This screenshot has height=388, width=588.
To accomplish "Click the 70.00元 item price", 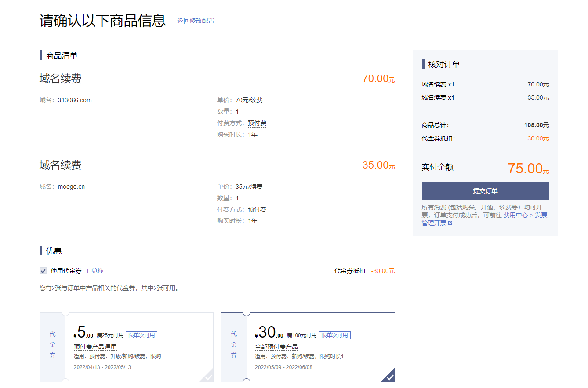I will pyautogui.click(x=378, y=79).
